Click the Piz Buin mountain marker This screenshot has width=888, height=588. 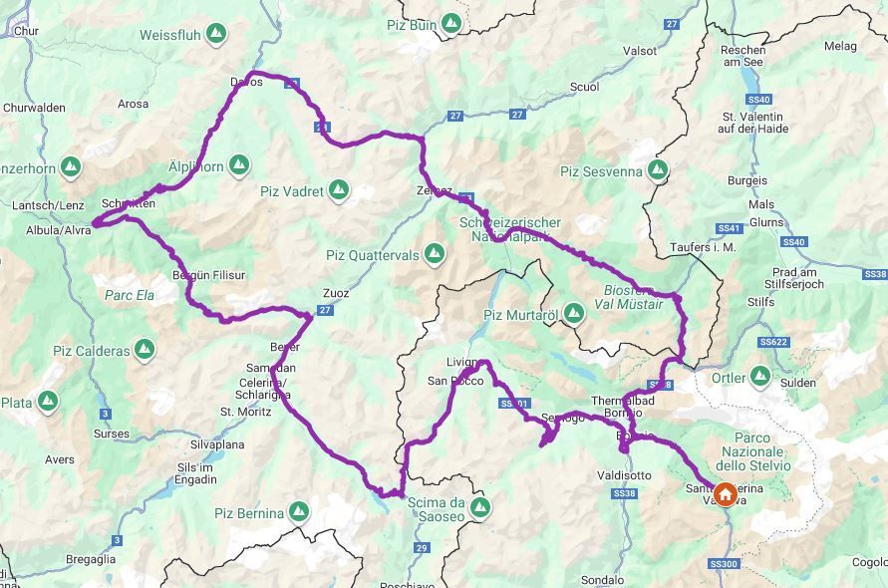tap(451, 24)
